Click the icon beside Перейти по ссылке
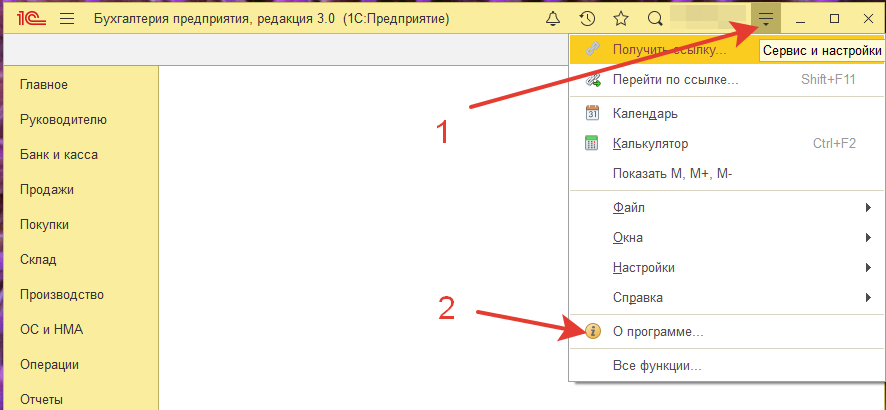The height and width of the screenshot is (410, 886). [592, 80]
